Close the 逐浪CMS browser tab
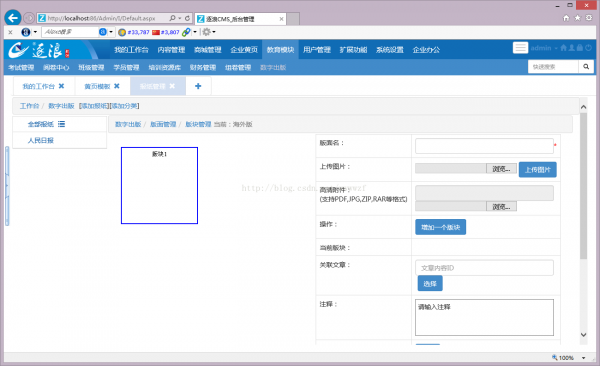Image resolution: width=600 pixels, height=366 pixels. coord(281,19)
